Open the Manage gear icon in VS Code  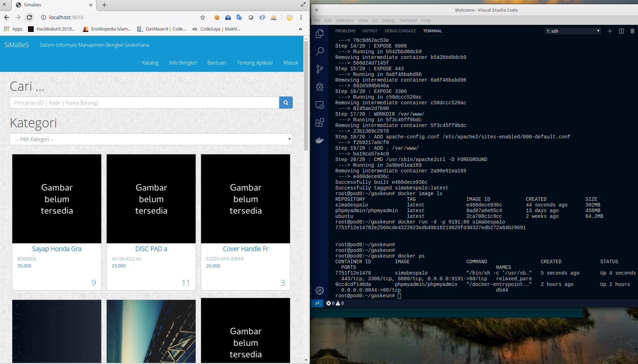(320, 291)
